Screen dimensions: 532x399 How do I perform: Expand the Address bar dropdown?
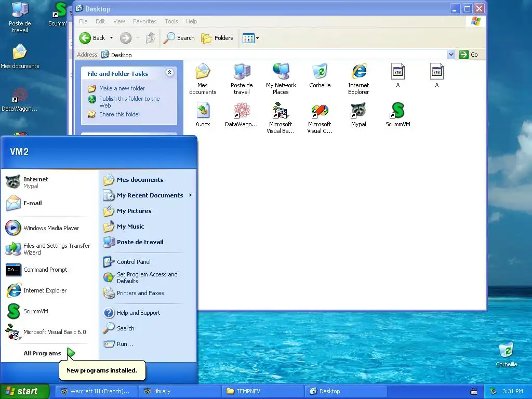pyautogui.click(x=451, y=55)
